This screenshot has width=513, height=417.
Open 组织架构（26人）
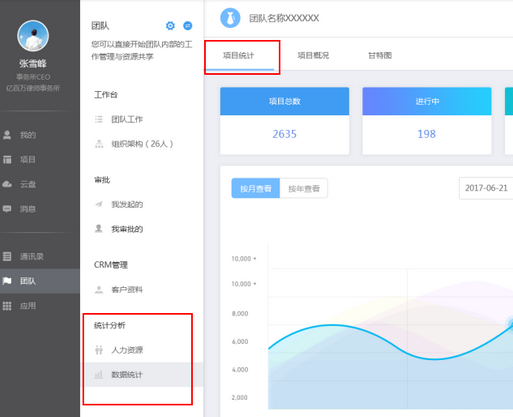point(142,144)
